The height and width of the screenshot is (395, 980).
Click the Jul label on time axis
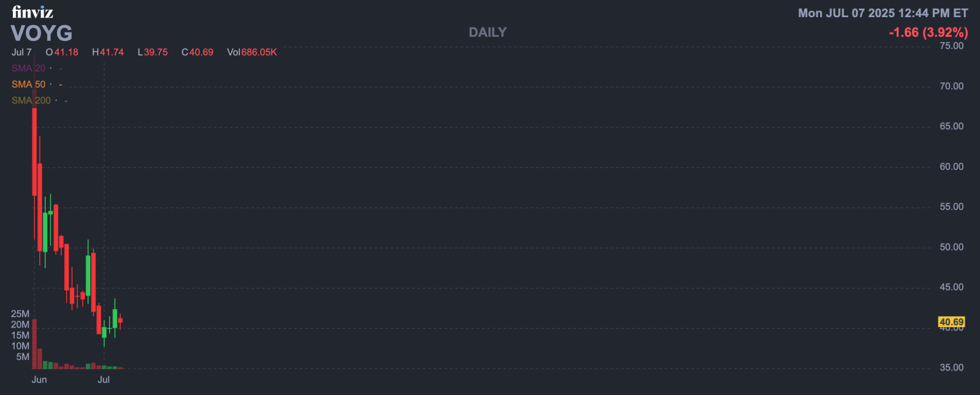tap(104, 380)
